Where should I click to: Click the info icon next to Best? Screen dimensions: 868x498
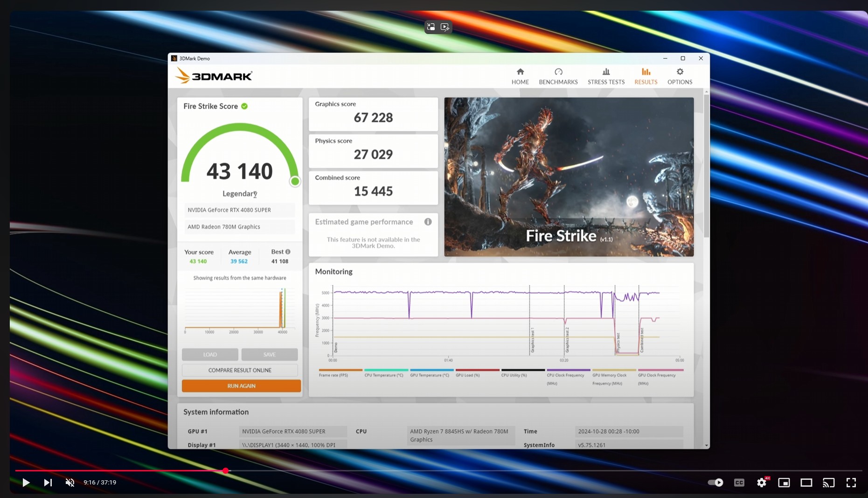point(288,252)
